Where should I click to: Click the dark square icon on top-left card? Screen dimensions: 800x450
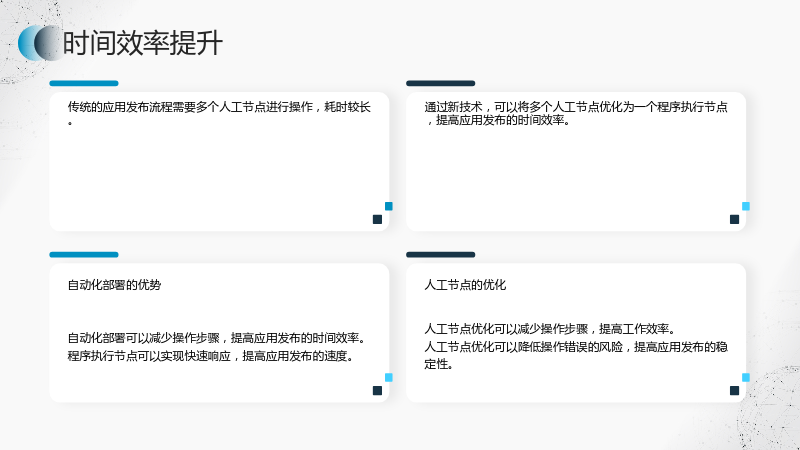(x=378, y=219)
